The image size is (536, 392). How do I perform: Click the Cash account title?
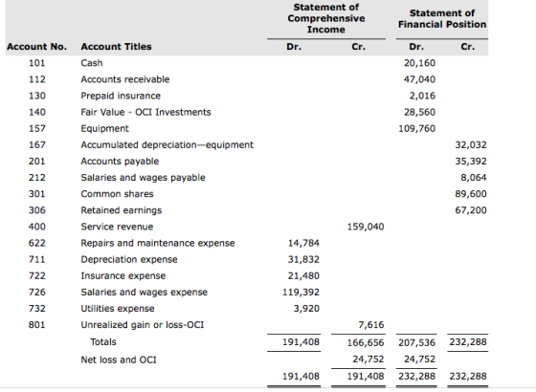(92, 63)
